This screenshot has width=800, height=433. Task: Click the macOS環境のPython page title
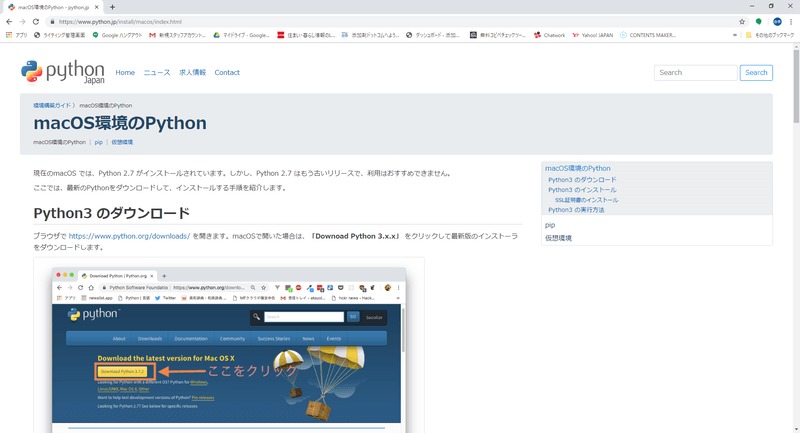click(120, 123)
